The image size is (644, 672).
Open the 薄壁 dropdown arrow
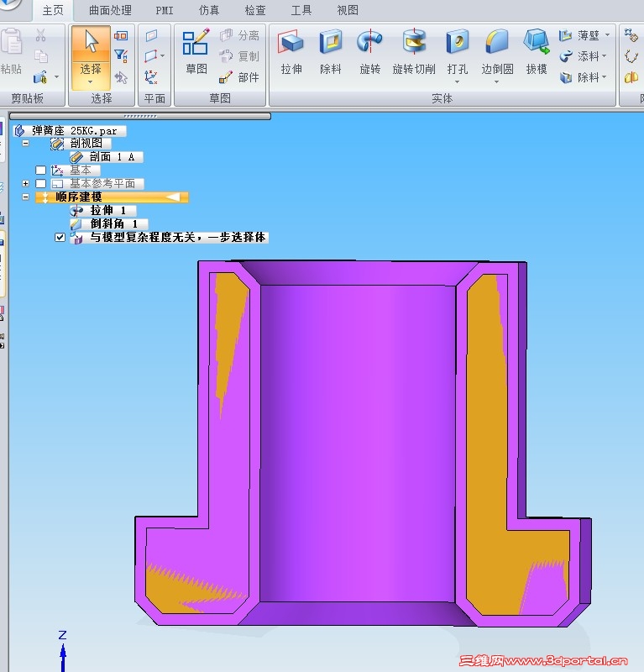coord(607,34)
